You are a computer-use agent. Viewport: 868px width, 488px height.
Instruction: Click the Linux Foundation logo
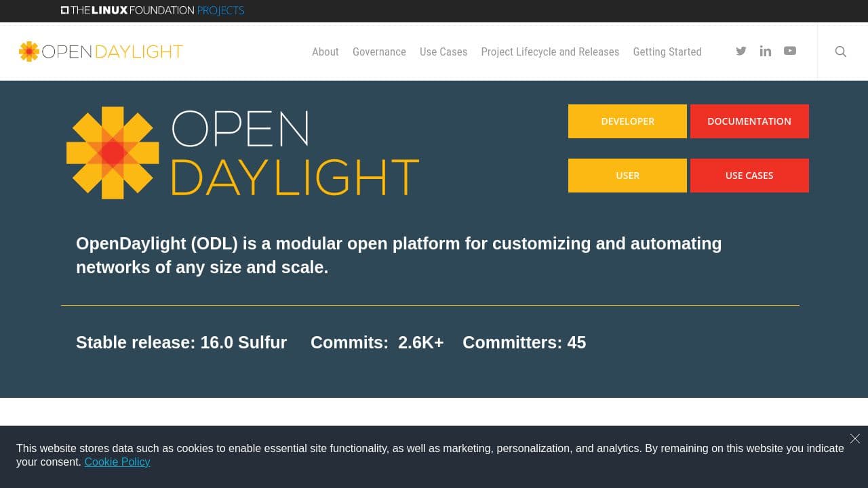126,10
